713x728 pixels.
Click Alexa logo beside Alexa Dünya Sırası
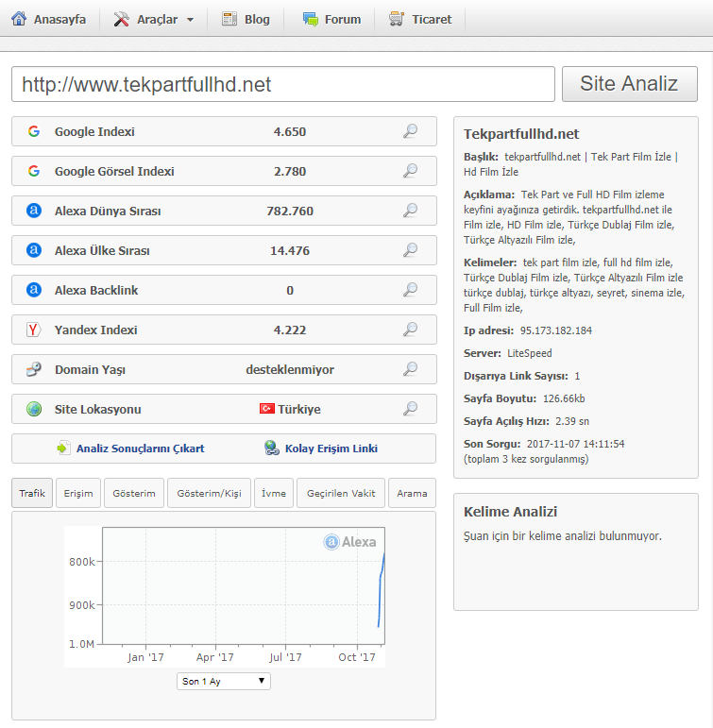tap(34, 211)
